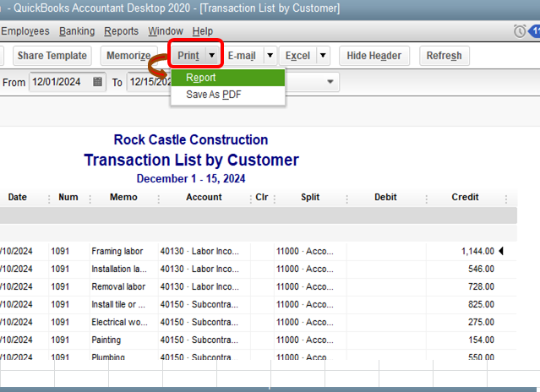Click the 275.00 credit amount
Screen dimensions: 540x392
481,322
